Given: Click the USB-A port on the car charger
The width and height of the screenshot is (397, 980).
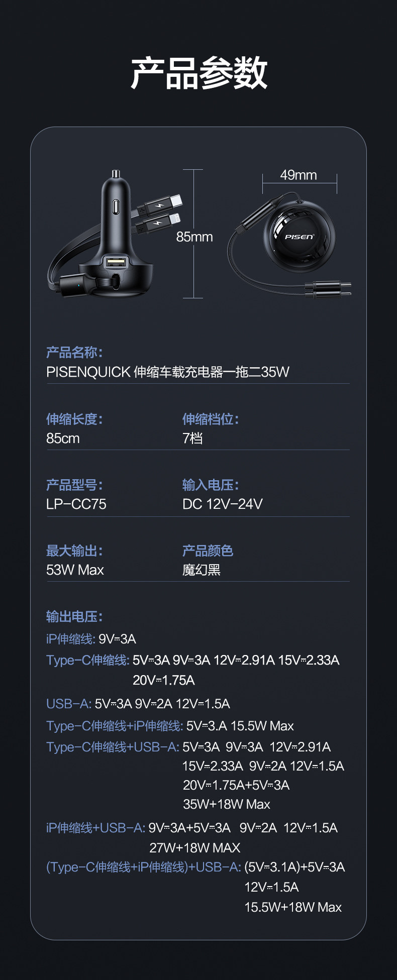Looking at the screenshot, I should pos(116,261).
